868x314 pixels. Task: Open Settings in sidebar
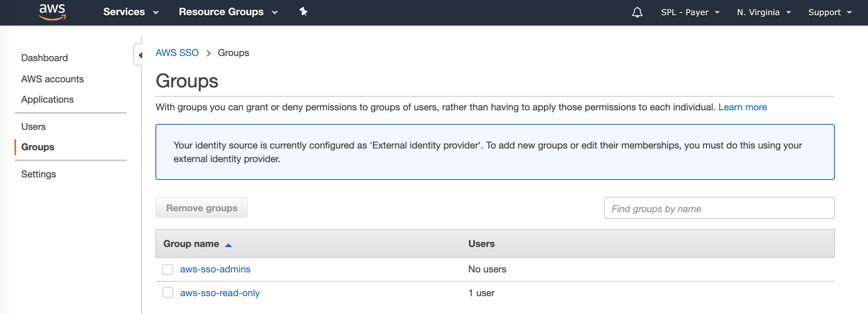tap(39, 174)
